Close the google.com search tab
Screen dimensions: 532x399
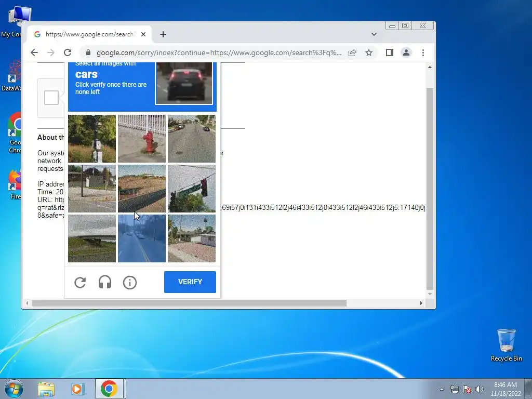pyautogui.click(x=143, y=34)
